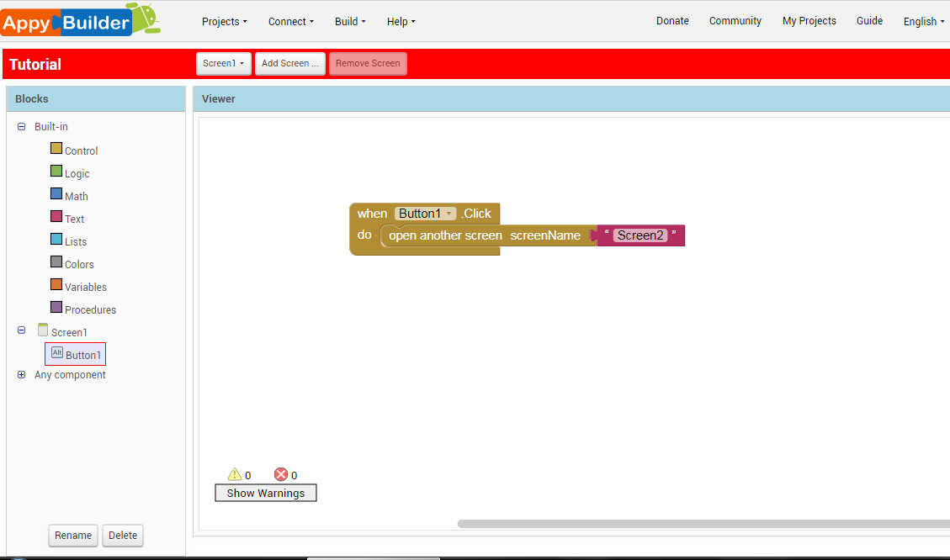
Task: Select the Procedures blocks drawer
Action: point(88,309)
